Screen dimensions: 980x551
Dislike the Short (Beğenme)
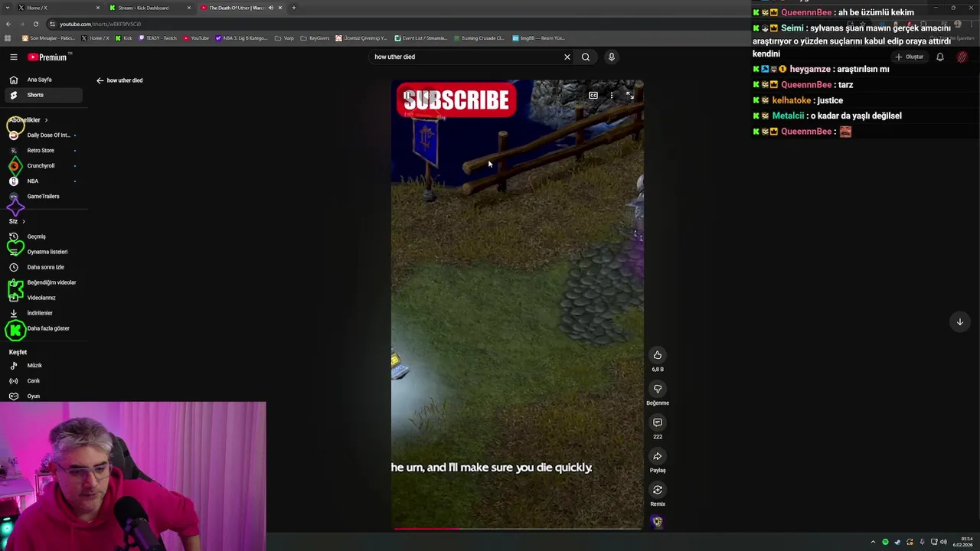(657, 389)
